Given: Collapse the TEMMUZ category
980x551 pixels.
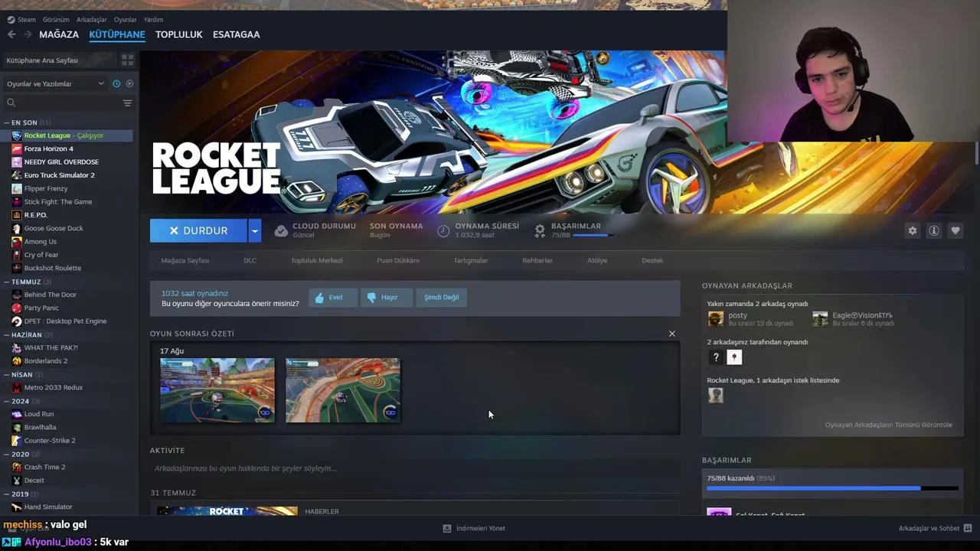Looking at the screenshot, I should [x=6, y=282].
